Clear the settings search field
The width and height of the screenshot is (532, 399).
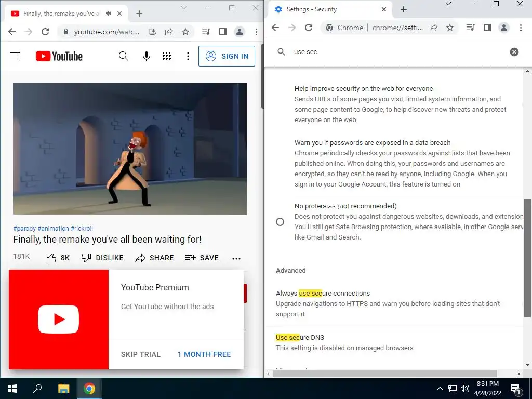point(514,52)
